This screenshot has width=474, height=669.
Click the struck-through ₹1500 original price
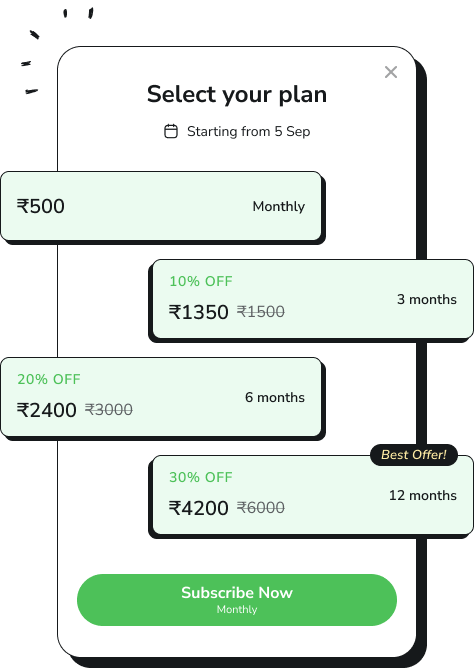[261, 311]
